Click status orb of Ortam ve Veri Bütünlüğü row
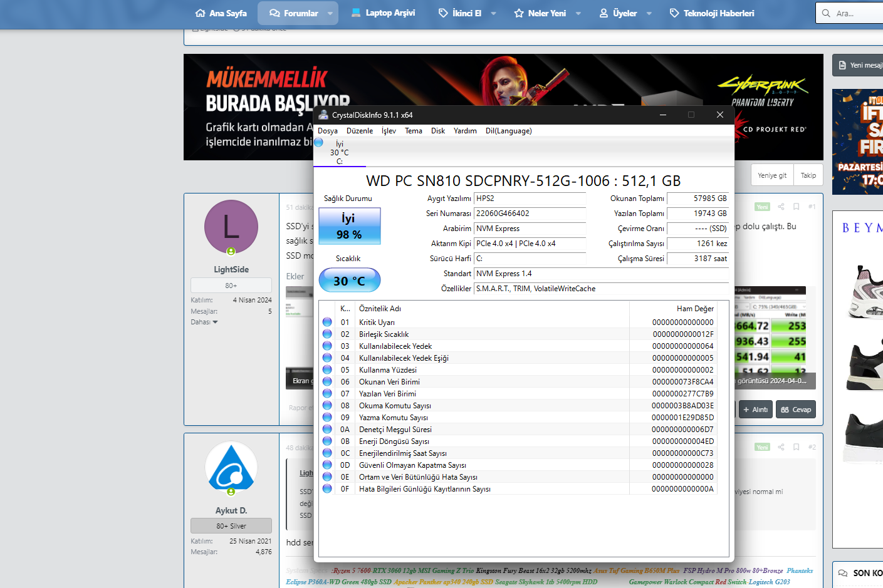This screenshot has width=883, height=588. tap(327, 477)
